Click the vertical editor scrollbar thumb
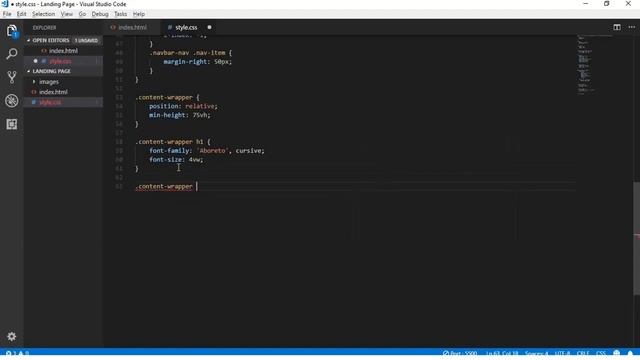Image resolution: width=640 pixels, height=360 pixels. [636, 238]
